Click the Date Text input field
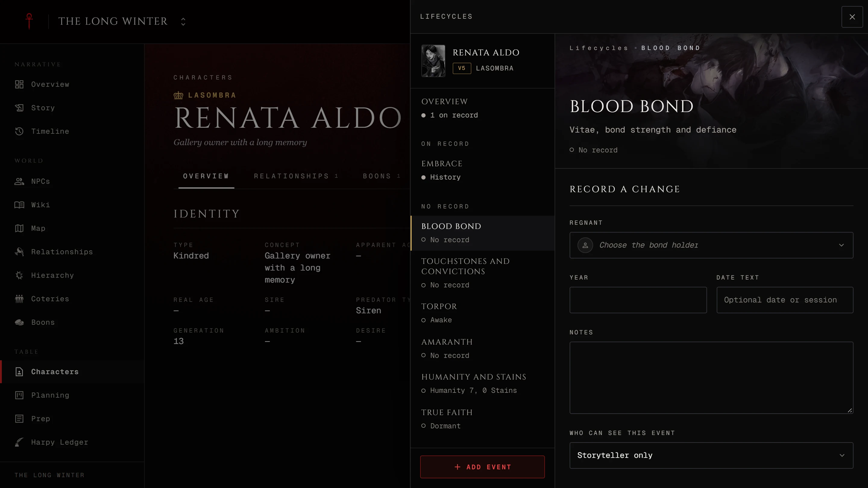Viewport: 868px width, 488px height. coord(785,300)
